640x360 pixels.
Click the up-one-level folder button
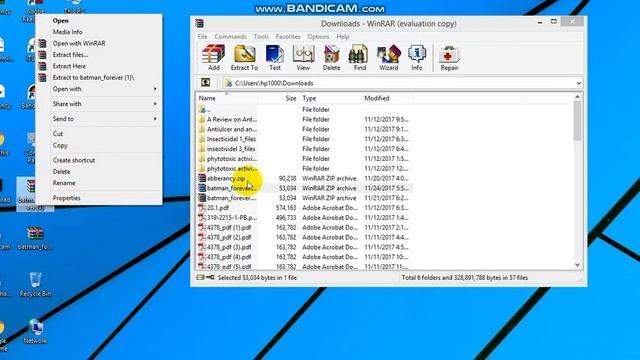[206, 83]
